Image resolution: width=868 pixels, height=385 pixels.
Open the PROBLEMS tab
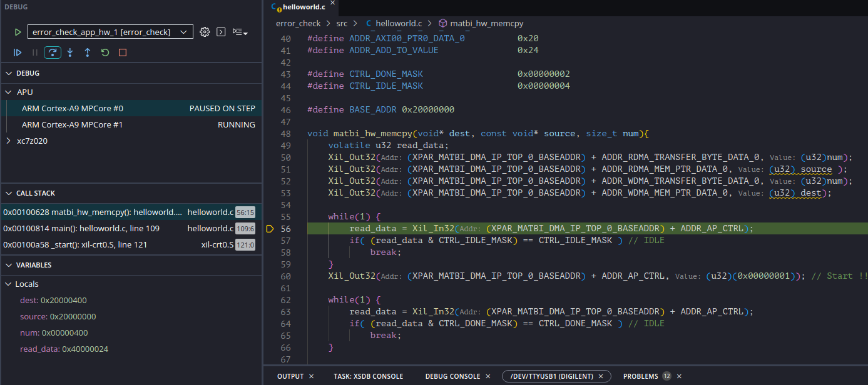point(640,376)
